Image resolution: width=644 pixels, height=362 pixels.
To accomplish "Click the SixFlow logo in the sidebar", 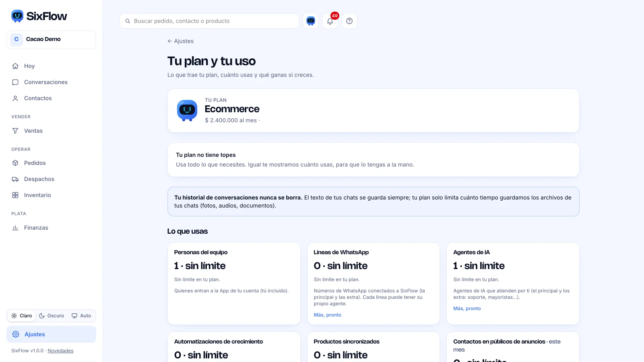I will coord(39,16).
